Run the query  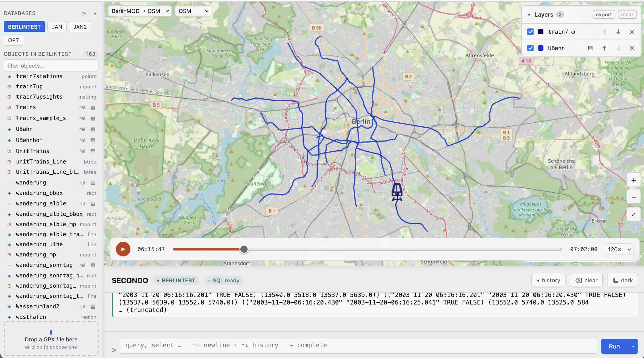(x=614, y=346)
